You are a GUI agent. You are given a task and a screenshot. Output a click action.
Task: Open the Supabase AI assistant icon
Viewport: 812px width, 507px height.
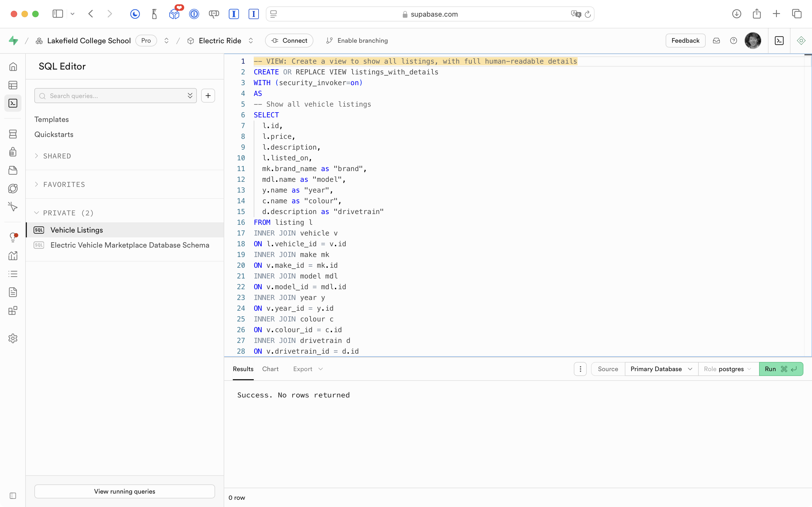(x=801, y=41)
